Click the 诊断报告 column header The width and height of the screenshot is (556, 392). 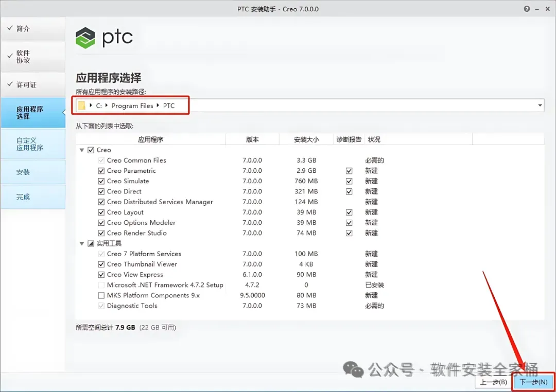coord(349,139)
